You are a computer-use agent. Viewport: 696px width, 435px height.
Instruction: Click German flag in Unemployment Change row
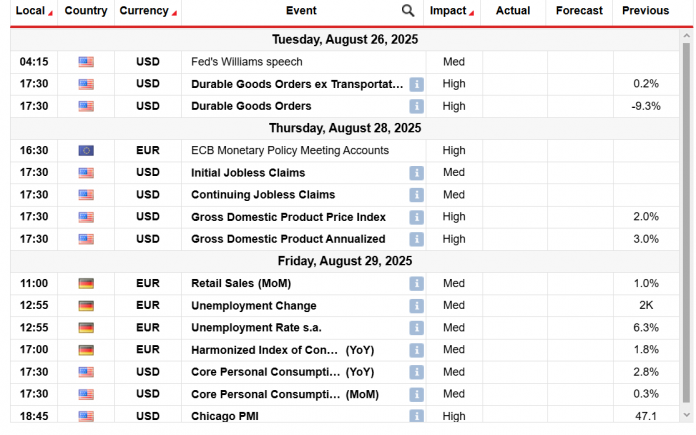[x=86, y=306]
